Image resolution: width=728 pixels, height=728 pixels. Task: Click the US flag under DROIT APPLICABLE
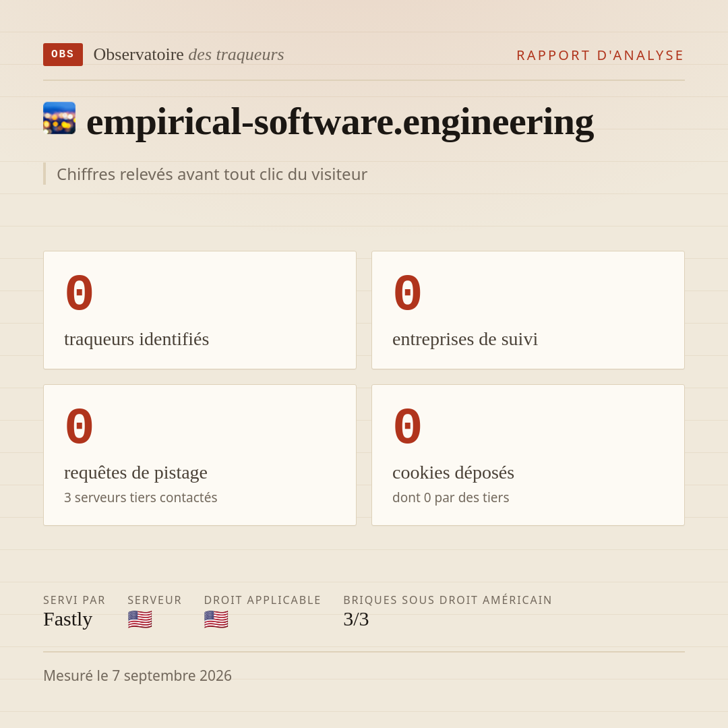216,619
